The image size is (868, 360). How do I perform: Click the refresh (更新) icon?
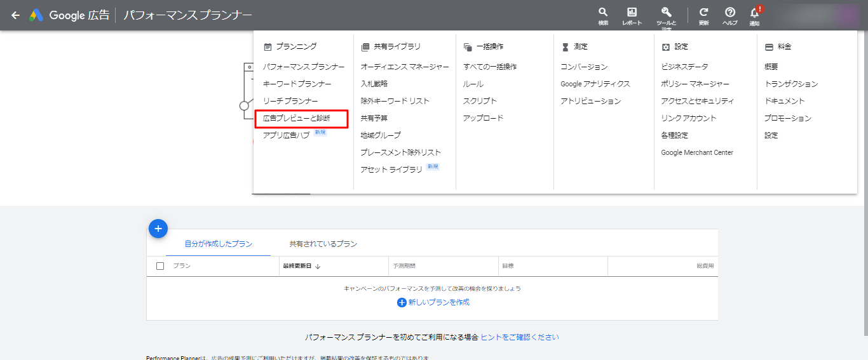703,12
